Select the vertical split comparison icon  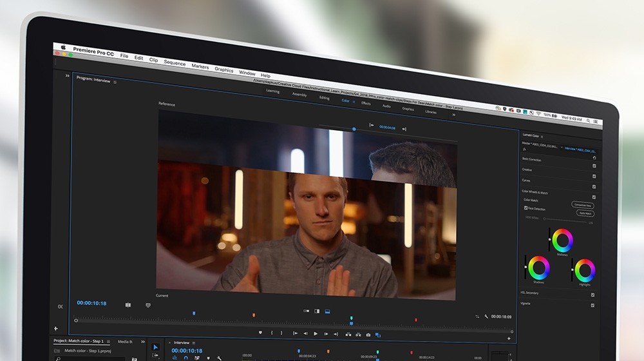click(x=317, y=311)
